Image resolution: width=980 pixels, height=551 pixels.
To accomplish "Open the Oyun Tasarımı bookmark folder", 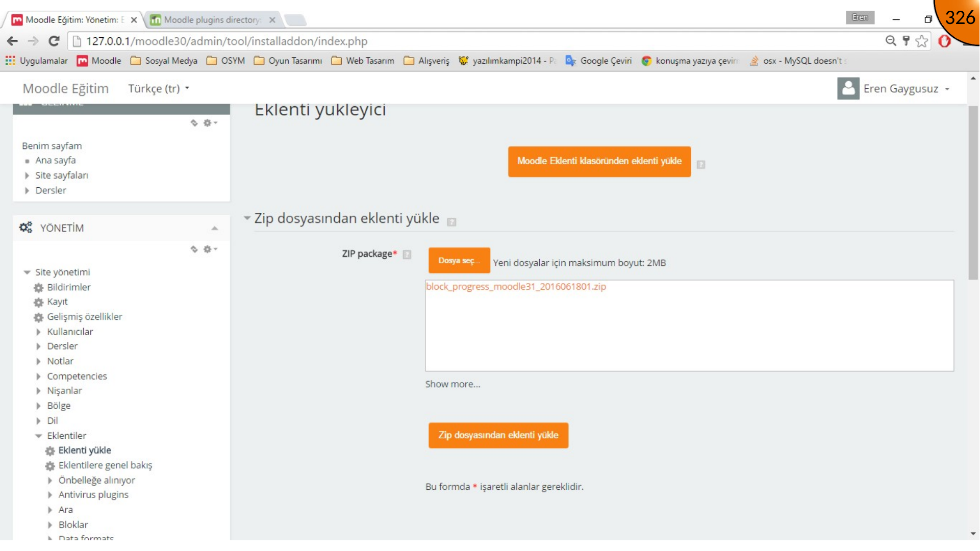I will (288, 61).
